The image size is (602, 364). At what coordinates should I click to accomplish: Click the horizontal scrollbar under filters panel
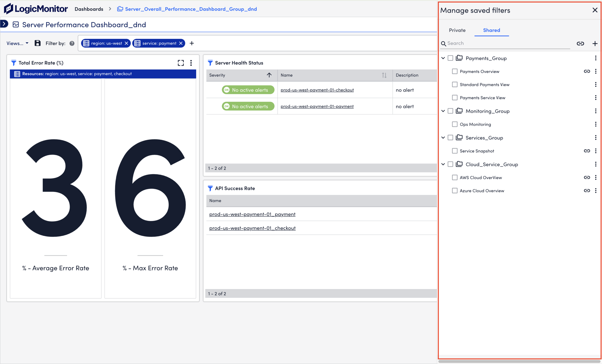click(519, 361)
